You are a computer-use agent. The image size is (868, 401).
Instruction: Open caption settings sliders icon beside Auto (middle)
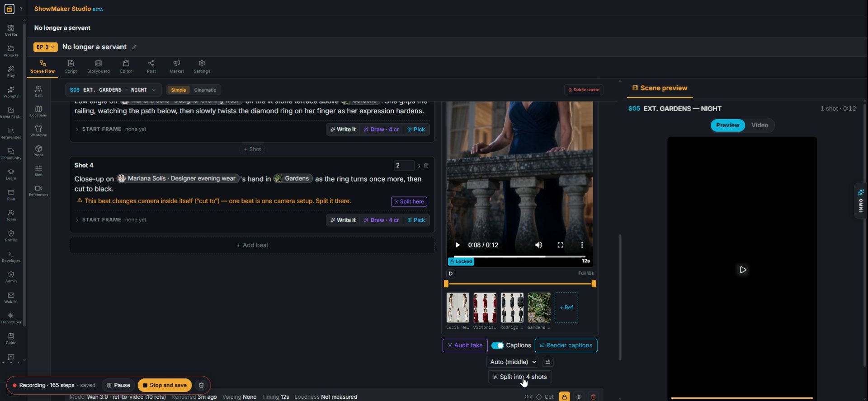548,362
